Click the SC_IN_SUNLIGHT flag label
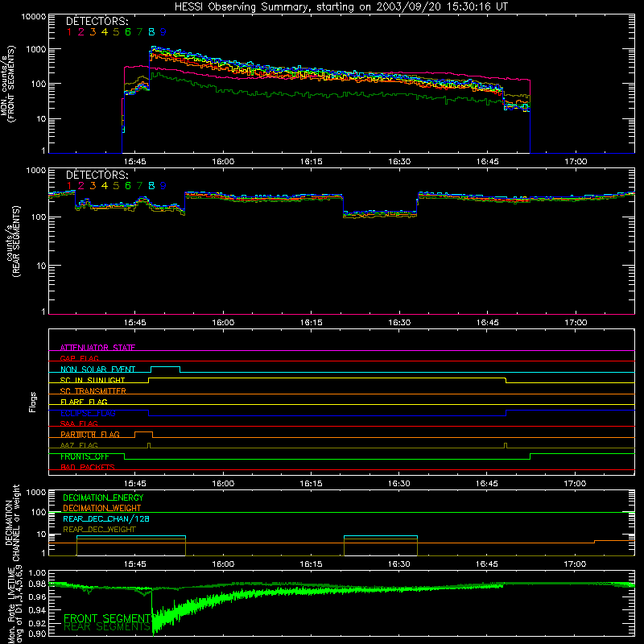Screen dimensions: 644x644 tap(93, 380)
